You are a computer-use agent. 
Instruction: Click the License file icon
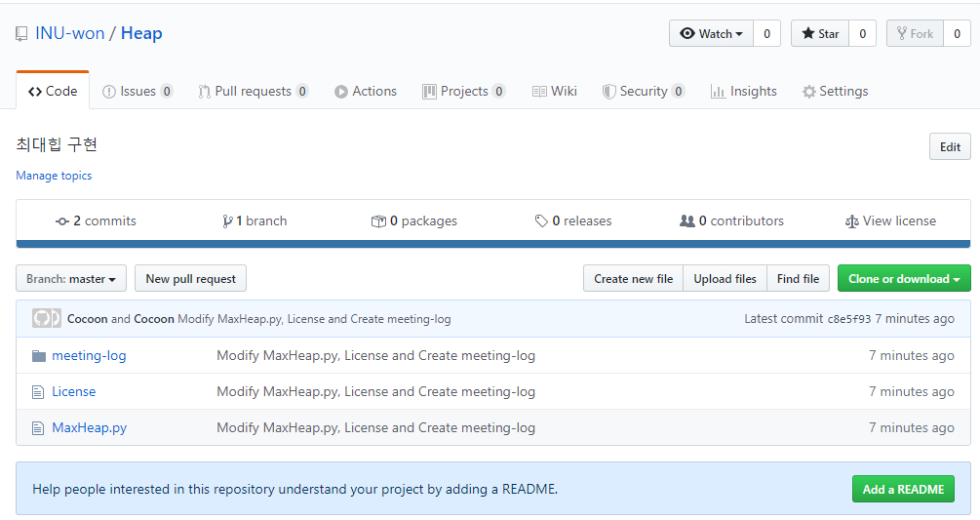click(x=38, y=392)
